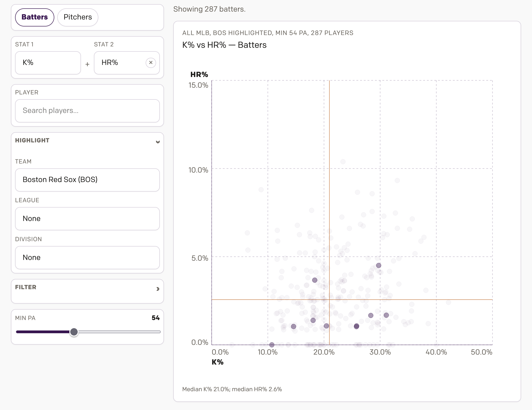The height and width of the screenshot is (410, 532).
Task: Click the faint point with the highest K%
Action: (x=449, y=302)
